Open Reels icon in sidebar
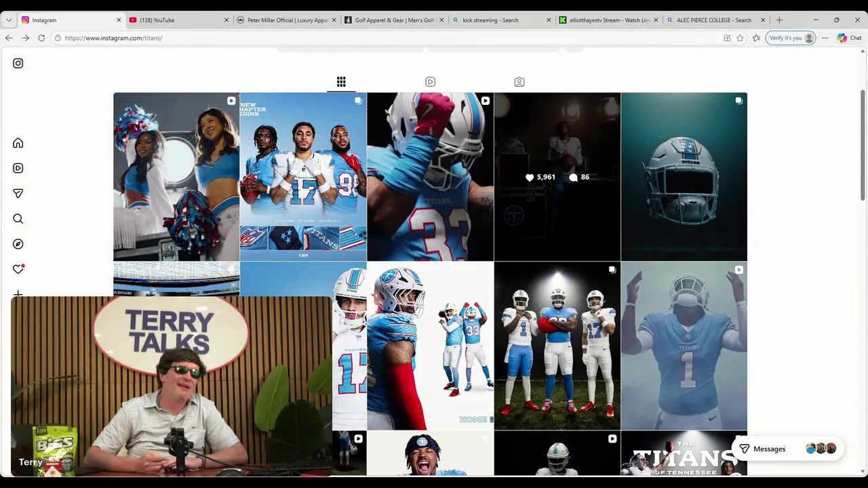The image size is (868, 488). click(x=18, y=168)
